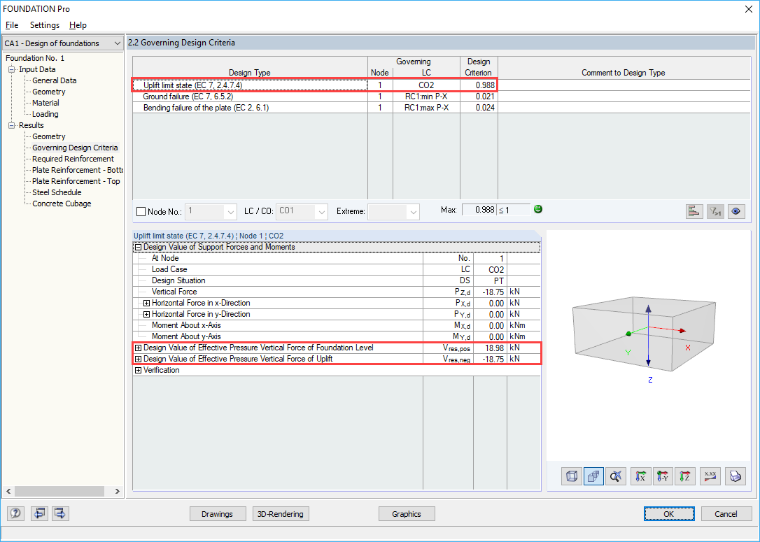Print the foundation graphic
This screenshot has height=542, width=760.
point(735,477)
